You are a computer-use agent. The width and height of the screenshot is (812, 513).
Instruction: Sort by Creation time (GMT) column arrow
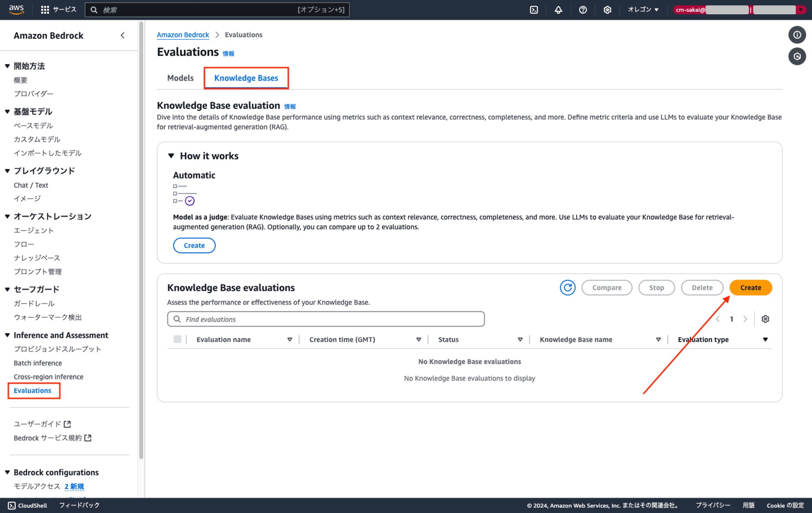(x=419, y=340)
